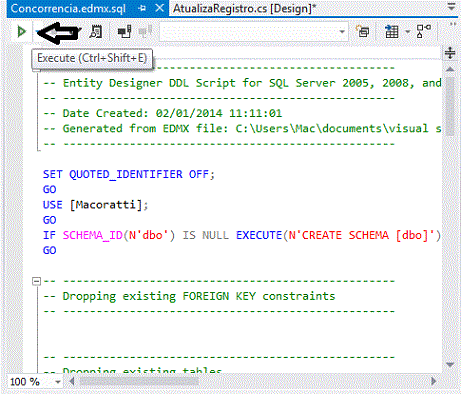461x394 pixels.
Task: Click the IF SCHEMA_ID(N'dbo') line
Action: [242, 235]
